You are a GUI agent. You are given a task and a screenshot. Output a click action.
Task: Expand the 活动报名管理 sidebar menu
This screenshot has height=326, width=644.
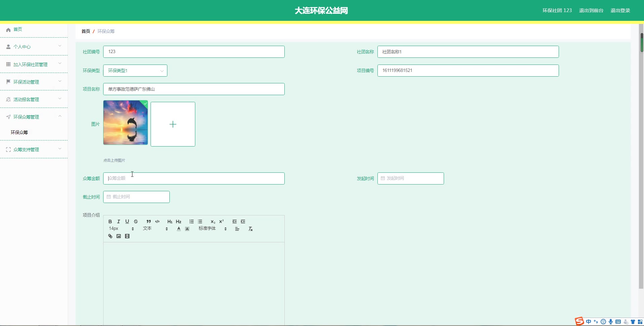point(34,99)
